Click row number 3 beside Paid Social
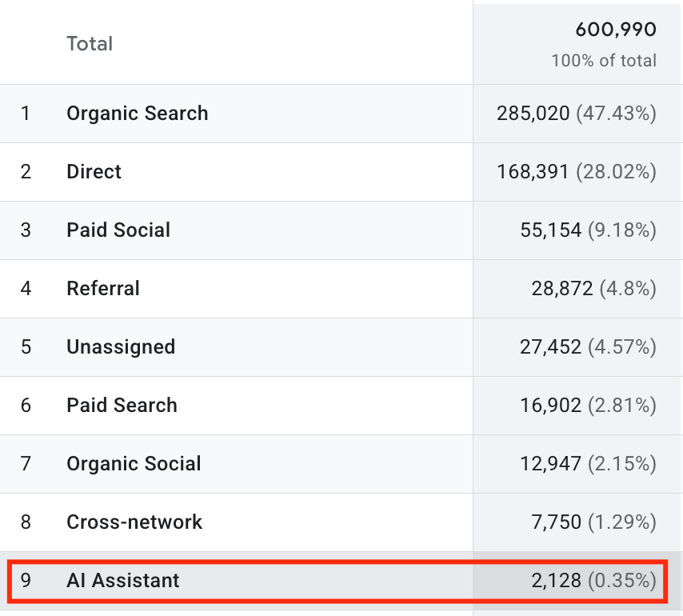The image size is (683, 616). click(26, 230)
